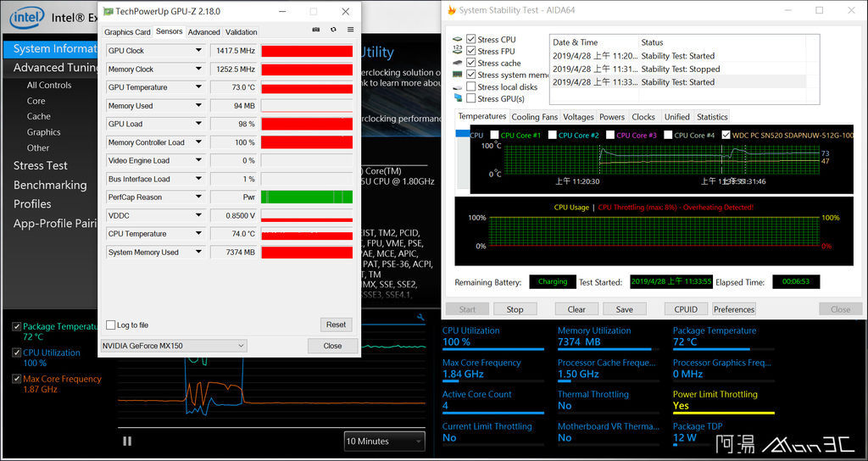Select Graphics in XTU sidebar
868x461 pixels.
click(x=44, y=132)
